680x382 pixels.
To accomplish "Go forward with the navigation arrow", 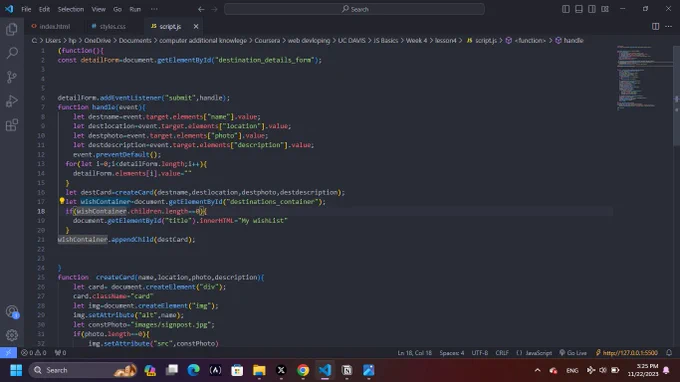I will pyautogui.click(x=214, y=9).
